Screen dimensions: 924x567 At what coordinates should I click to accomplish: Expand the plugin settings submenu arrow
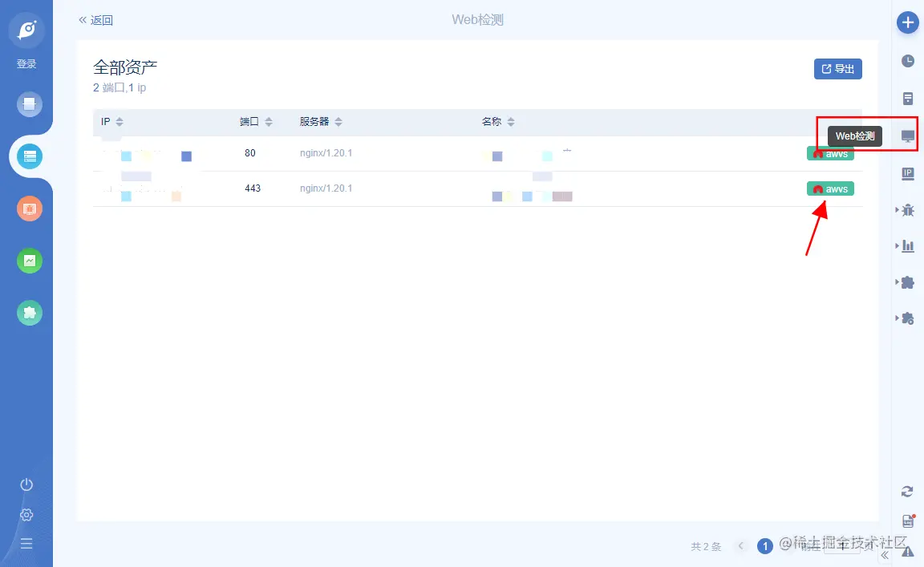click(897, 318)
